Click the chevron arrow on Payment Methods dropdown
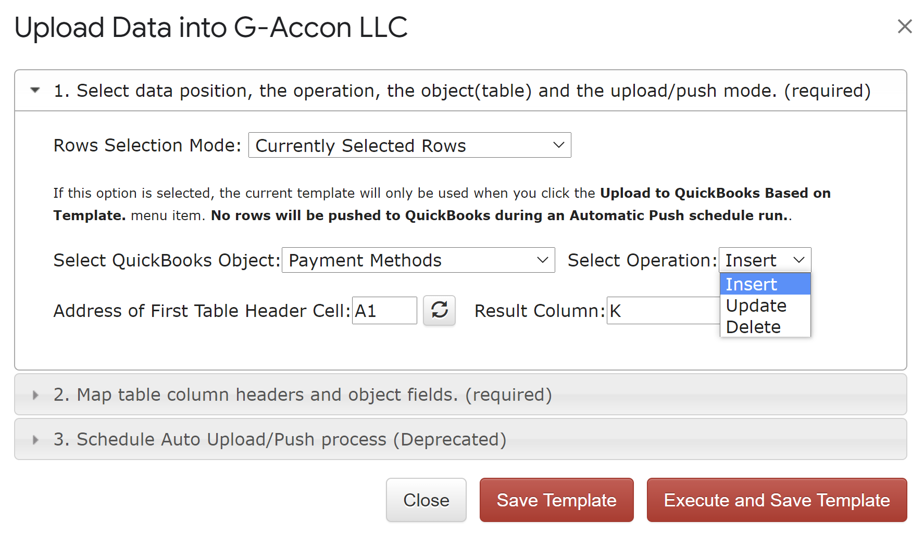This screenshot has width=924, height=560. [542, 260]
